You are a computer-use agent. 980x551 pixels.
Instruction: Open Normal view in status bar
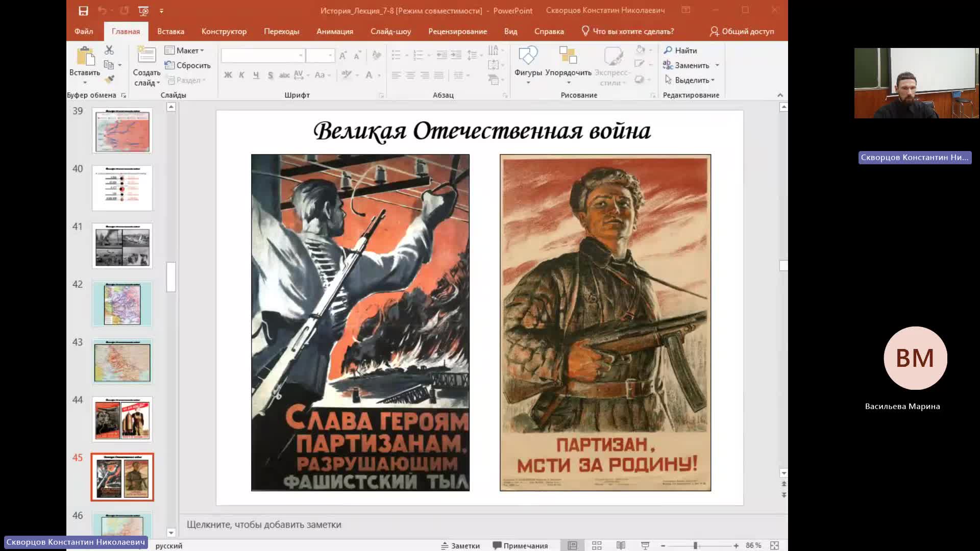pyautogui.click(x=572, y=545)
